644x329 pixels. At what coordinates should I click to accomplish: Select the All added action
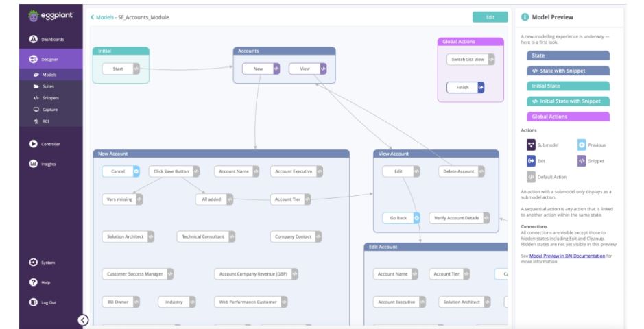[215, 199]
